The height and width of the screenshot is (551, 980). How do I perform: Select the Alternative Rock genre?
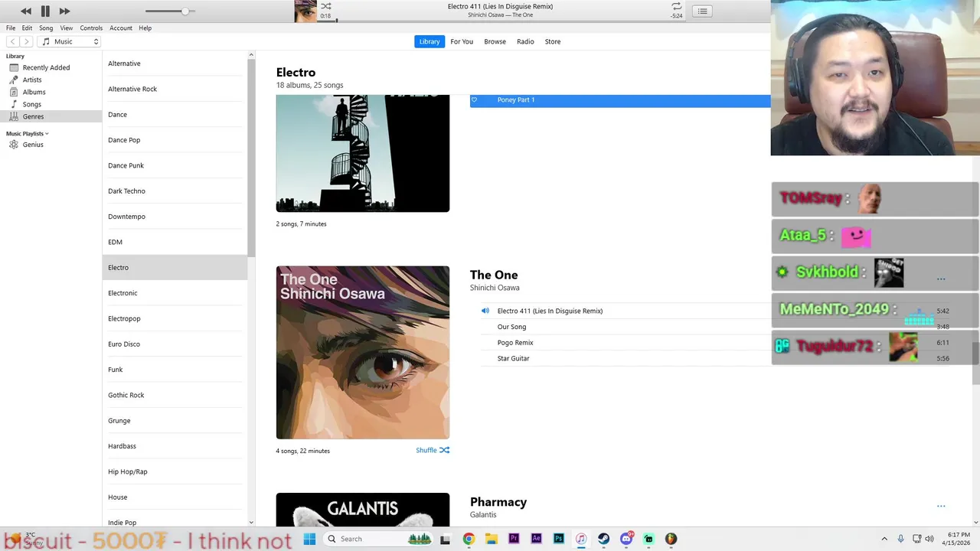pyautogui.click(x=175, y=89)
